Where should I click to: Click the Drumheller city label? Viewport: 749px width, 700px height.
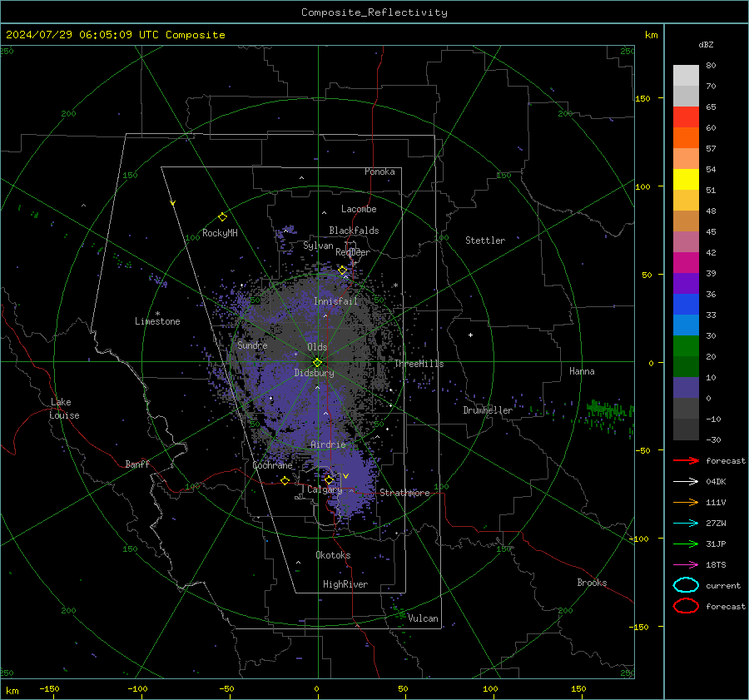point(488,410)
